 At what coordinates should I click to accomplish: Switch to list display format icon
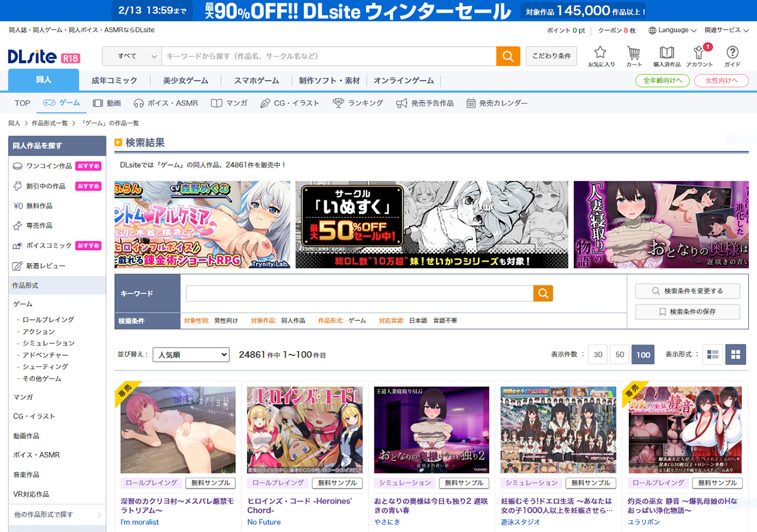tap(712, 355)
